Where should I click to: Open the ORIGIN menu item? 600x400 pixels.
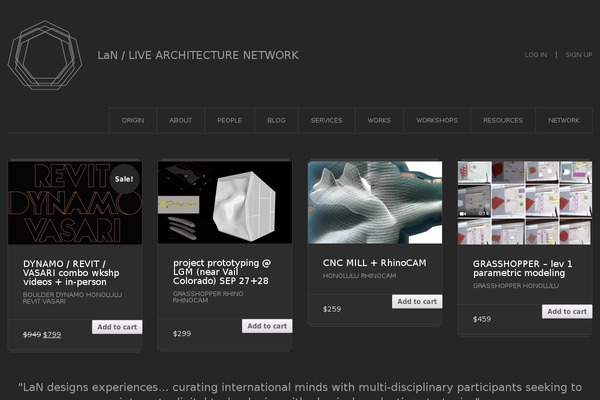point(133,120)
